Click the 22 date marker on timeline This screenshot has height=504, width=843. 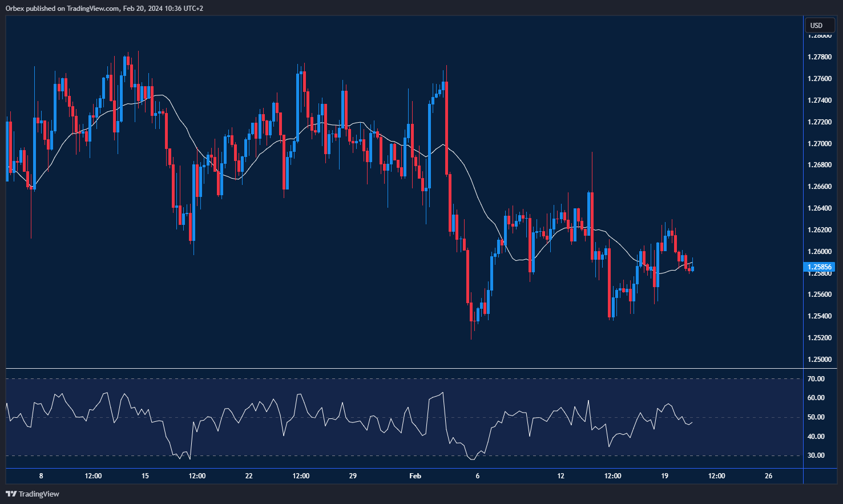point(249,476)
